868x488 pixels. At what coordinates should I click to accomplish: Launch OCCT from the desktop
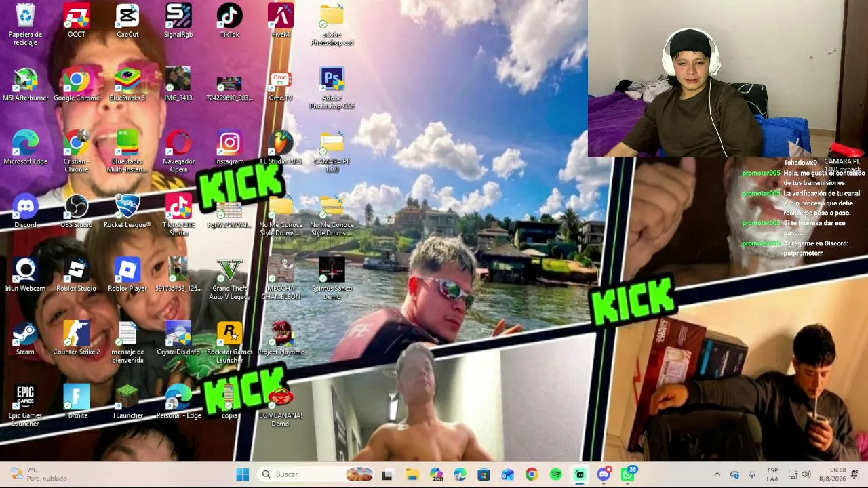[x=77, y=20]
